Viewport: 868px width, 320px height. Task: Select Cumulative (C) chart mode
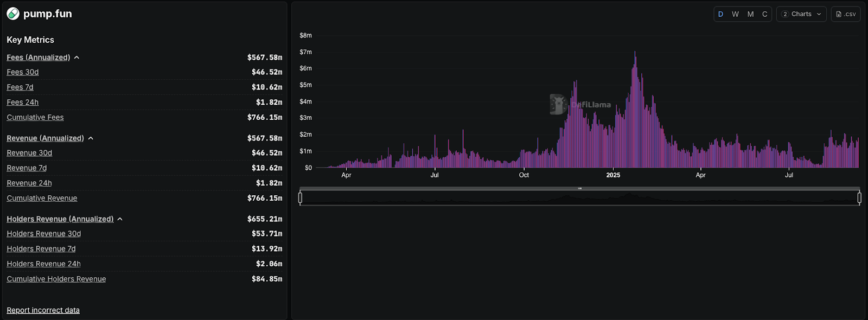tap(764, 14)
